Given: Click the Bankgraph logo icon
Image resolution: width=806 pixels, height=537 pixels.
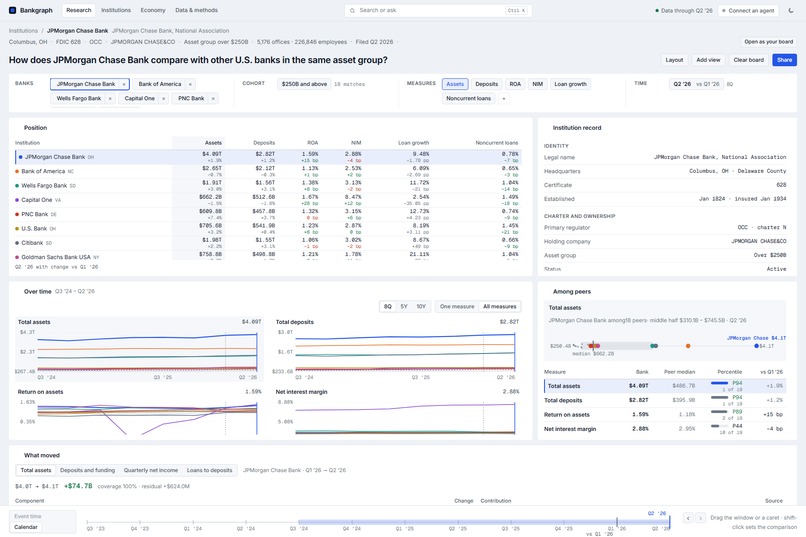Looking at the screenshot, I should 12,10.
